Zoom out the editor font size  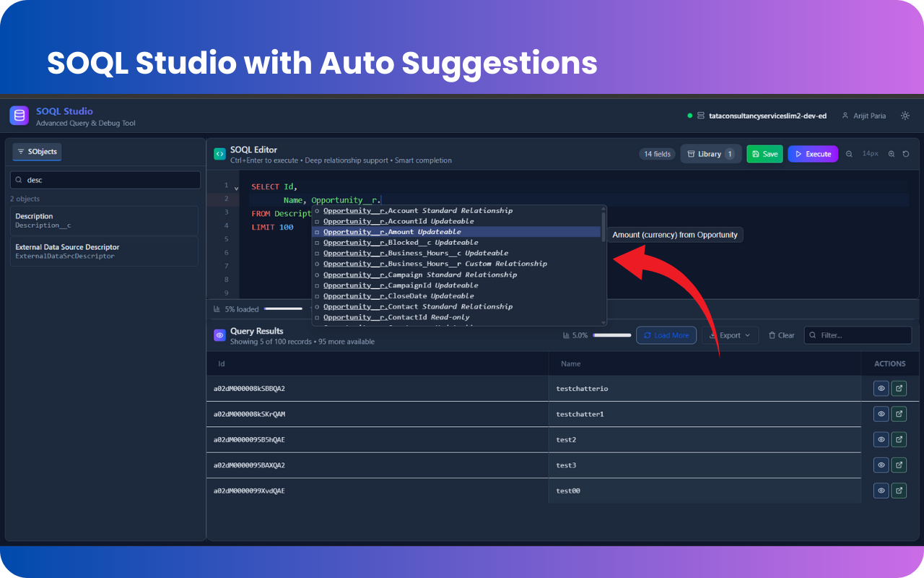click(x=849, y=154)
